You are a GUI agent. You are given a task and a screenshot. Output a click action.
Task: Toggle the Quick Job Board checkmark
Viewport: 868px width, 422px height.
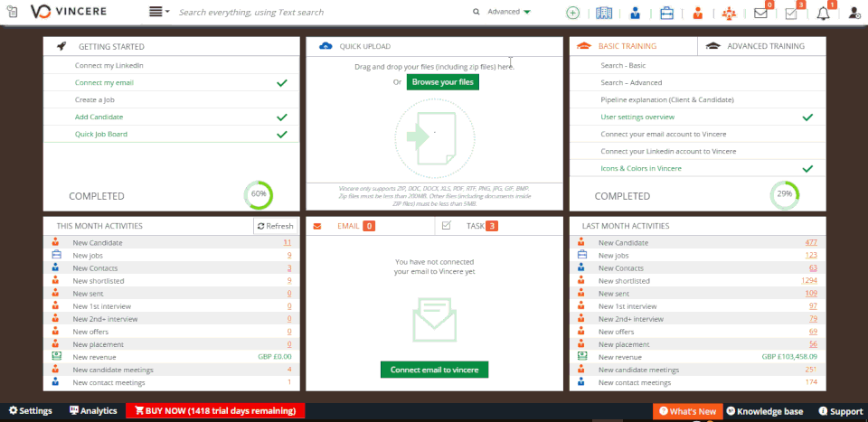[x=282, y=135]
